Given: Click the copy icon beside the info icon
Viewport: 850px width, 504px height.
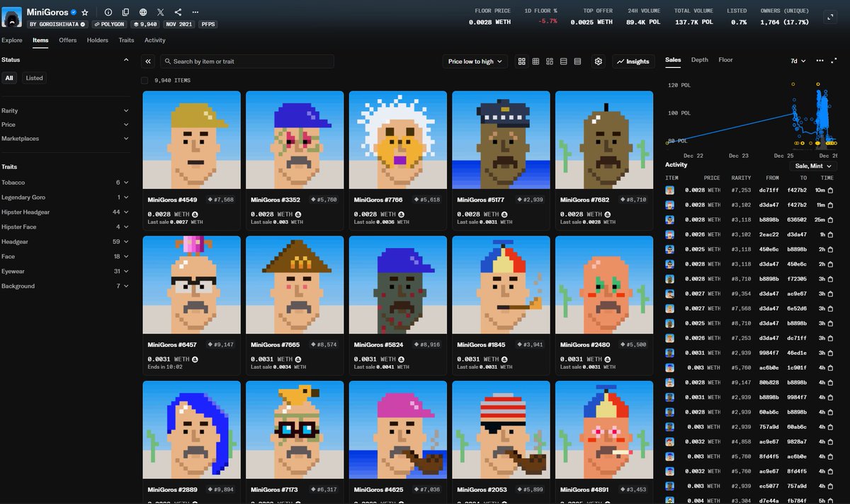Looking at the screenshot, I should [x=125, y=13].
